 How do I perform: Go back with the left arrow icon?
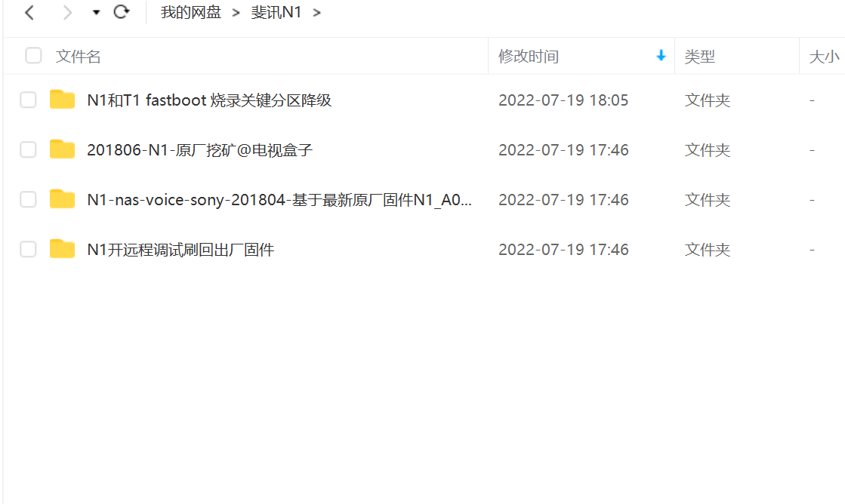[x=29, y=12]
